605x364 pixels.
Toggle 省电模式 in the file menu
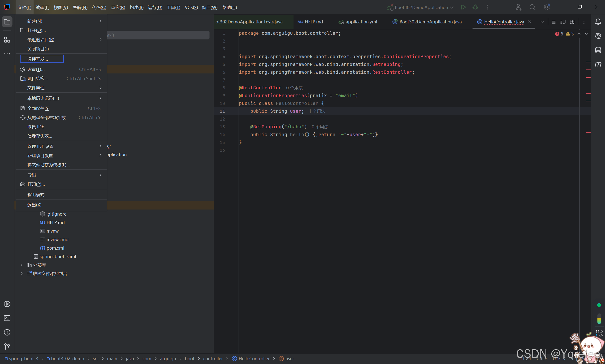(x=36, y=194)
